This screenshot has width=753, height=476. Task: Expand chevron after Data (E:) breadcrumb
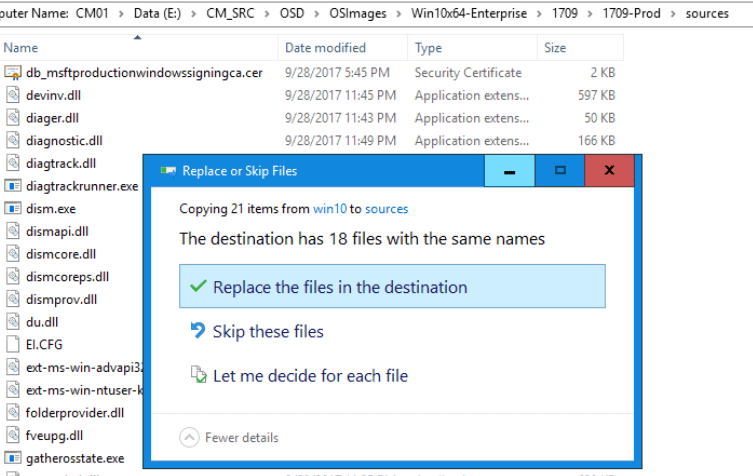click(x=194, y=14)
